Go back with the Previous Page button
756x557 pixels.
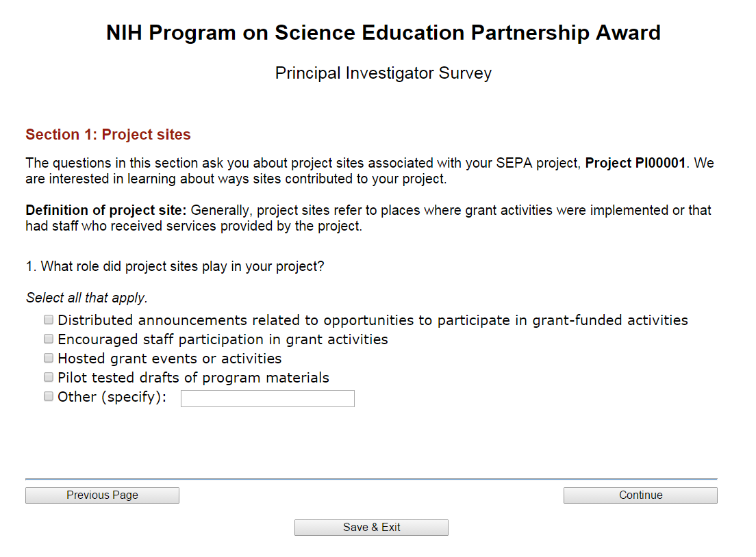pyautogui.click(x=102, y=495)
